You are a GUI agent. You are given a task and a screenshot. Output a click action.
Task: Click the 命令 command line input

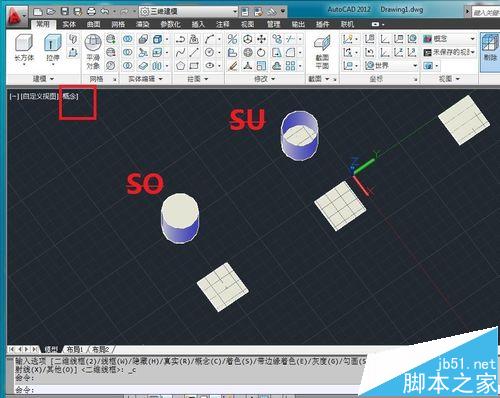[187, 390]
